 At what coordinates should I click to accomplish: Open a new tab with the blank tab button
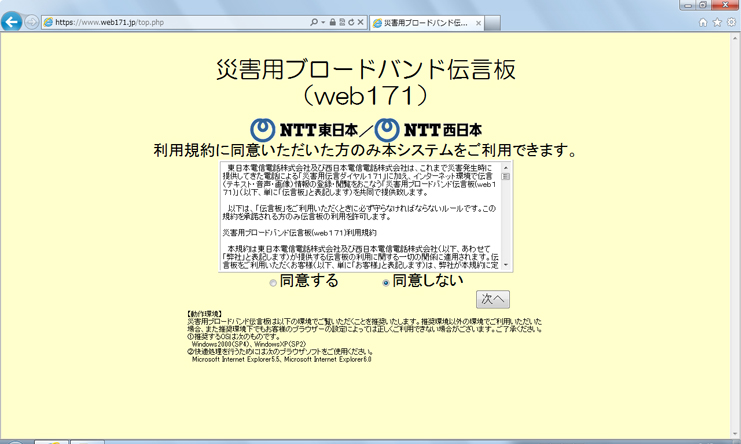pos(492,23)
